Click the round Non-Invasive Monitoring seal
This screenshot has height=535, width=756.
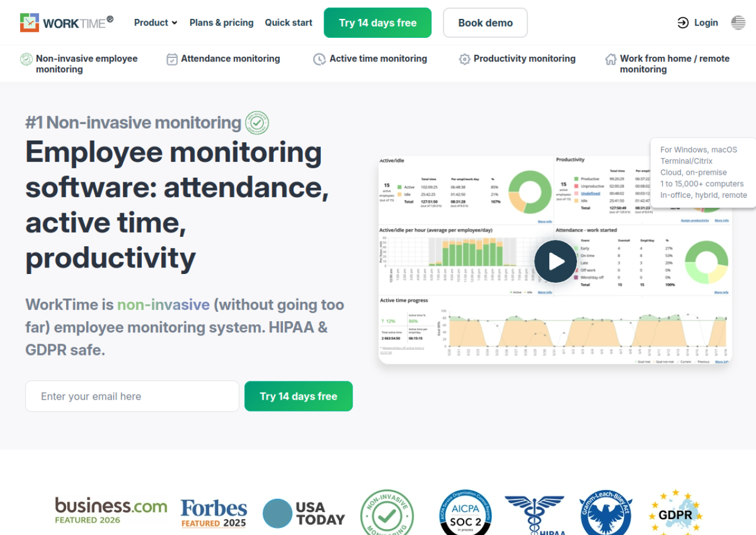[x=387, y=513]
